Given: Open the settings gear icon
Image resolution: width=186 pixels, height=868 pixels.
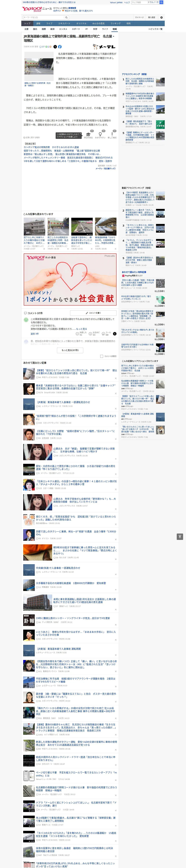Looking at the screenshot, I should 161,17.
